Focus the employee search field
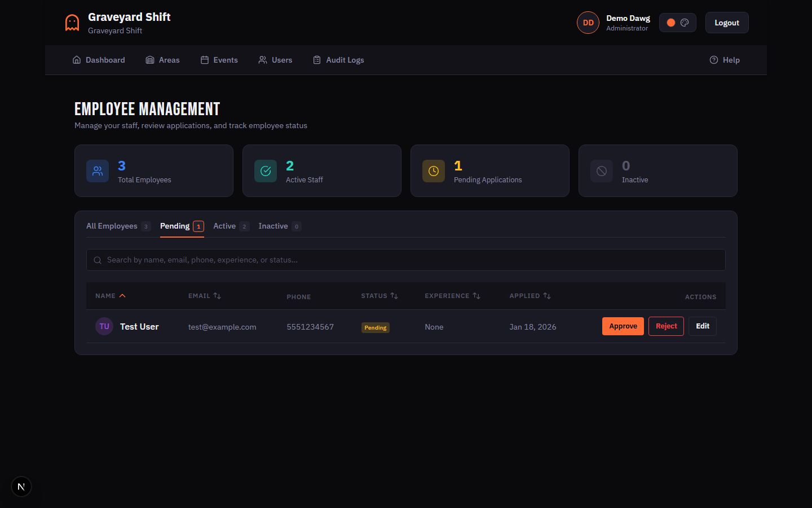Viewport: 812px width, 508px height. (x=406, y=260)
